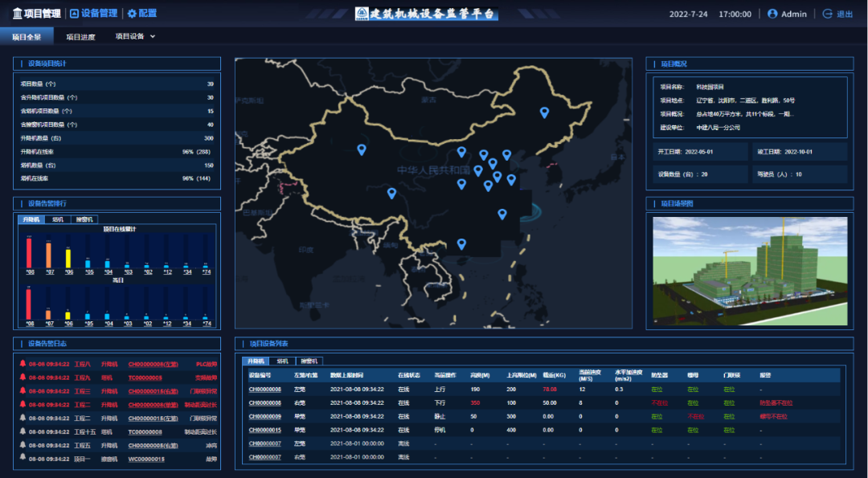
Task: Open the project scene 3D image
Action: (750, 271)
